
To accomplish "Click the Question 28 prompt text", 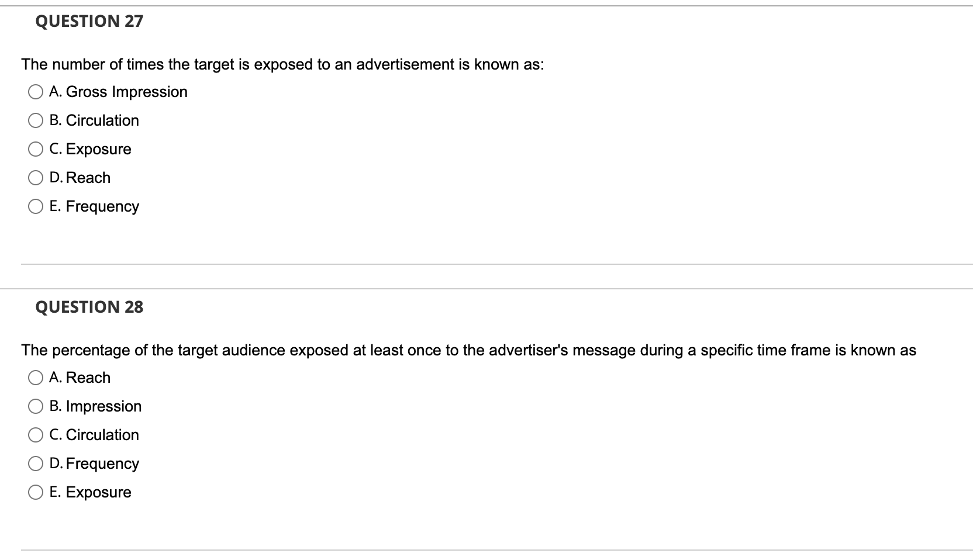I will (x=469, y=350).
